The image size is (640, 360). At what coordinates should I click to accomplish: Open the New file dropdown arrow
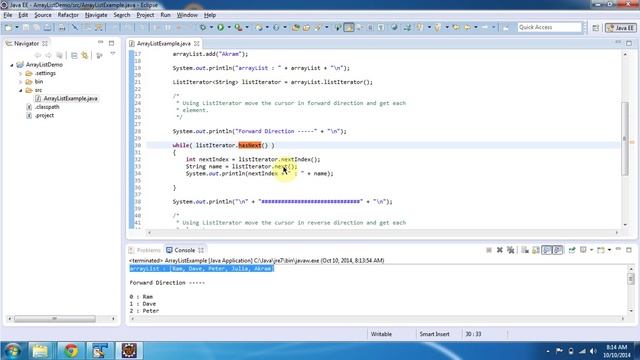click(17, 27)
